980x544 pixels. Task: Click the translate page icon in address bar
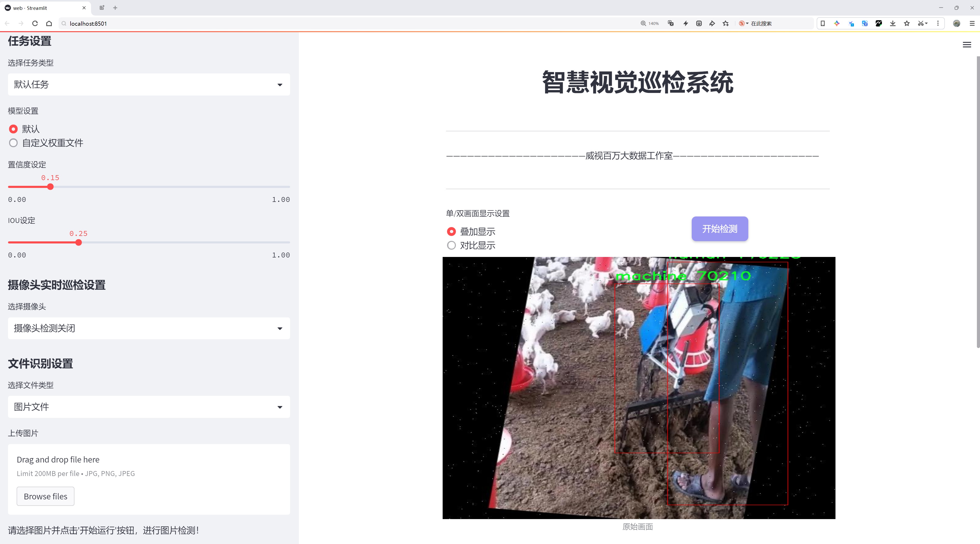671,23
